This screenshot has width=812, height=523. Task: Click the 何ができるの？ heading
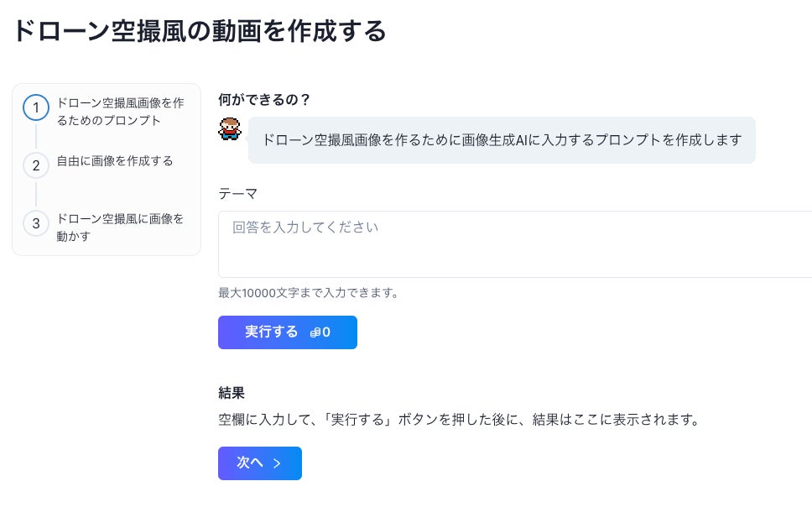pos(264,99)
